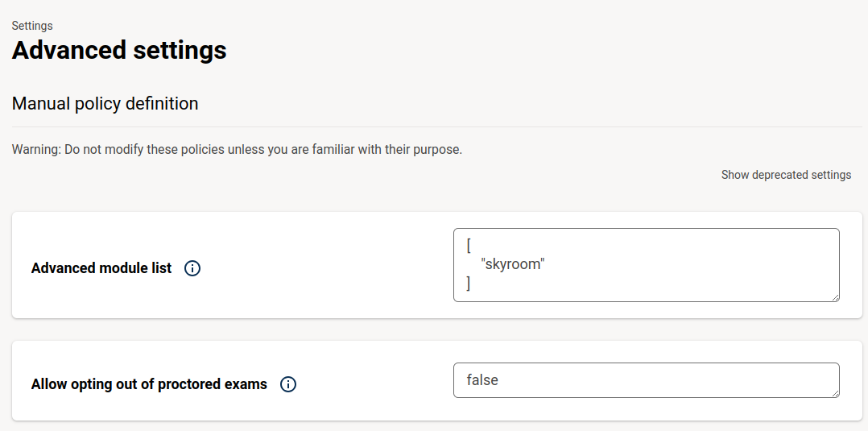The height and width of the screenshot is (431, 868).
Task: Focus the Advanced module list text area
Action: (x=646, y=265)
